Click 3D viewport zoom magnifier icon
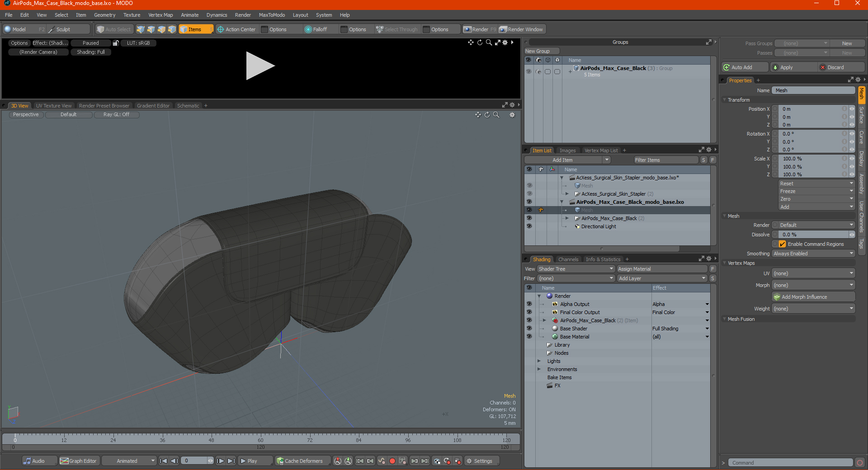The width and height of the screenshot is (868, 470). pyautogui.click(x=496, y=115)
